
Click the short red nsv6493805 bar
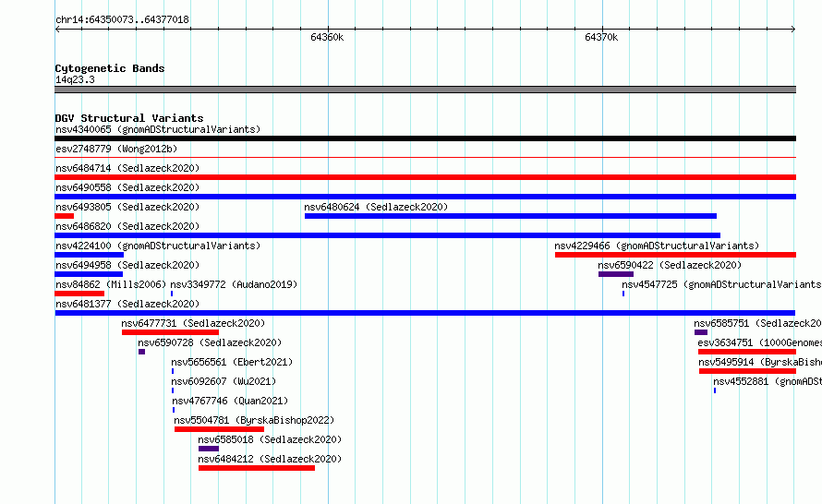point(64,216)
